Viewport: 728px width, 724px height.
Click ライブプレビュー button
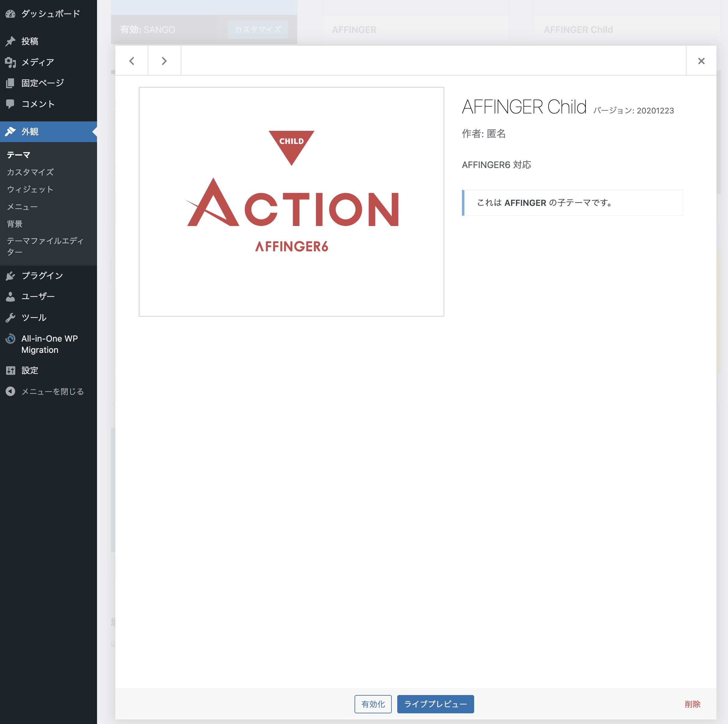[x=435, y=704]
